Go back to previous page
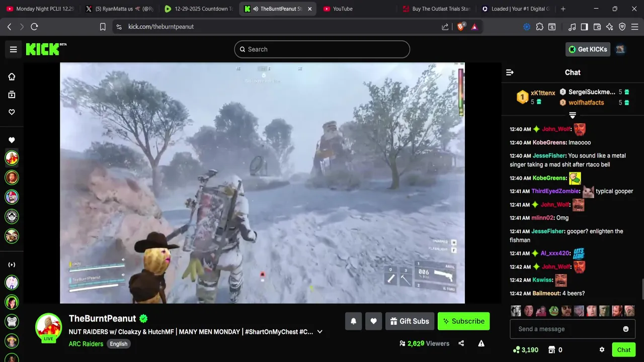The image size is (644, 362). coord(9,27)
